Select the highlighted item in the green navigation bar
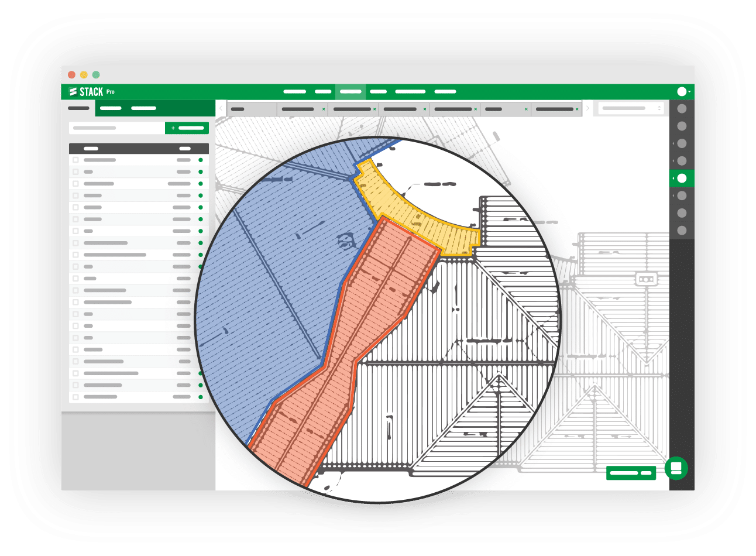This screenshot has height=556, width=756. [x=351, y=92]
